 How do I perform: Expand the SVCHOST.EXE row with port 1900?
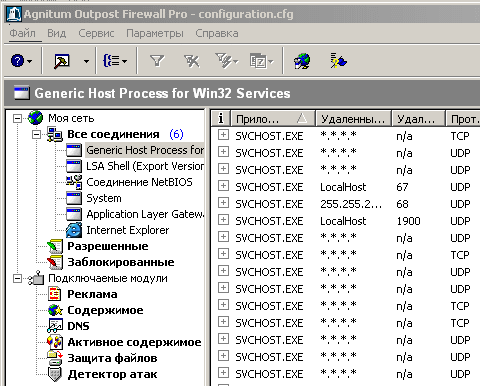[x=223, y=220]
